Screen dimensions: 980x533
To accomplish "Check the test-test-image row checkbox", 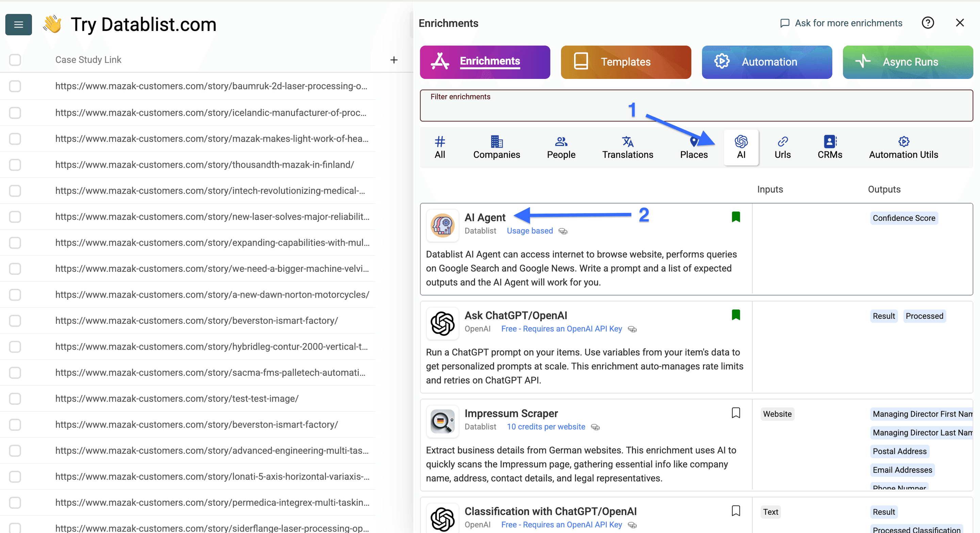I will 15,399.
